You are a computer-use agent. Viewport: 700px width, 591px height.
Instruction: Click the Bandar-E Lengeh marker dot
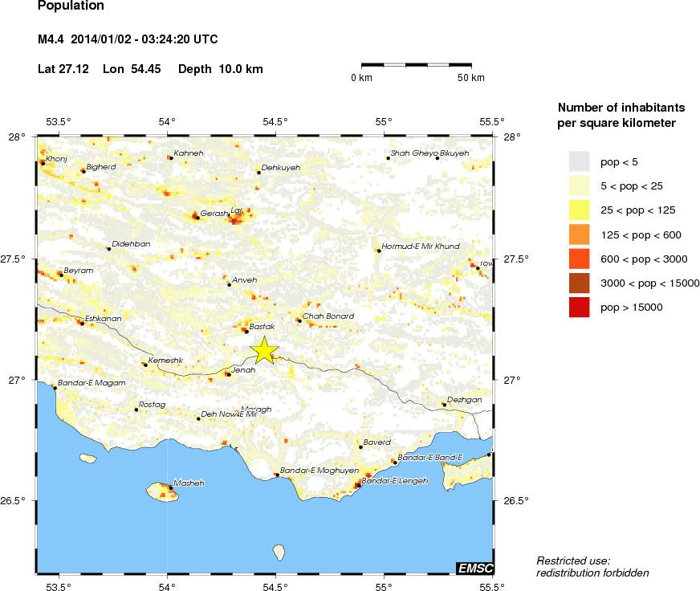tap(358, 484)
